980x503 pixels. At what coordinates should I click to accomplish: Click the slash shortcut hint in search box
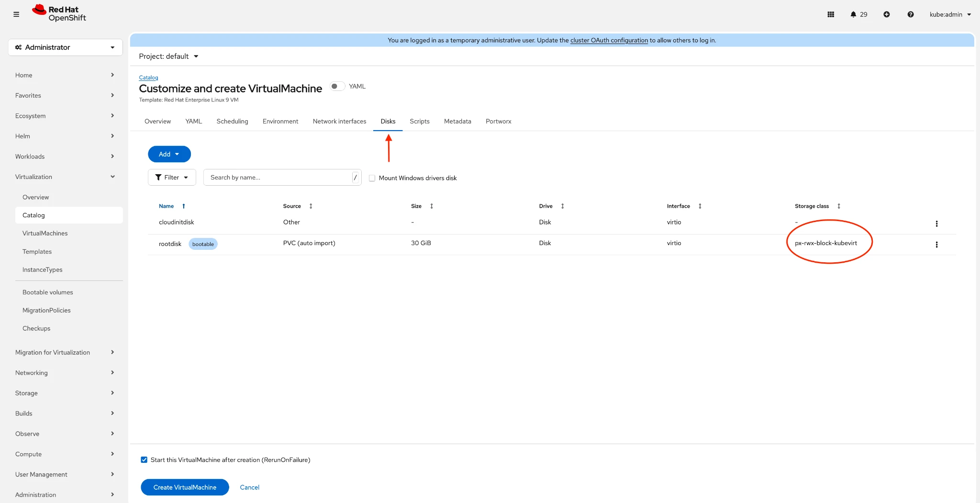pos(356,178)
